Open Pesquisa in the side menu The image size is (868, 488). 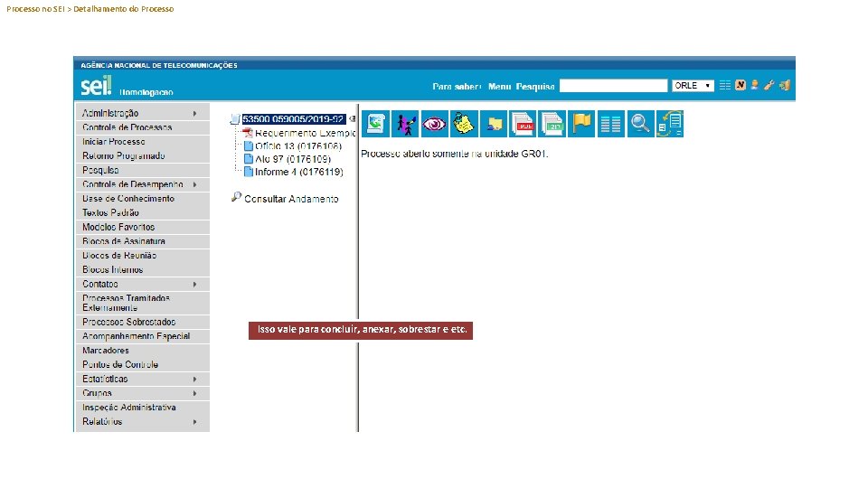click(142, 170)
